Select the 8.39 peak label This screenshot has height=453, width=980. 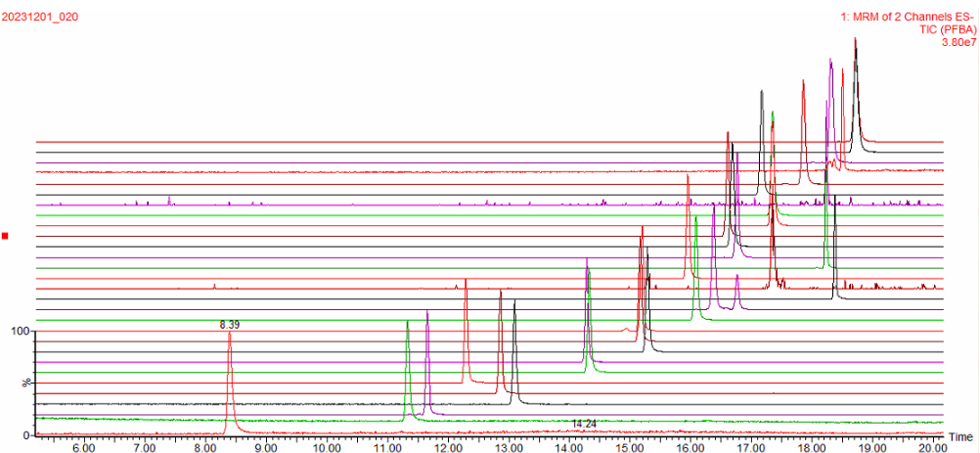pos(229,324)
